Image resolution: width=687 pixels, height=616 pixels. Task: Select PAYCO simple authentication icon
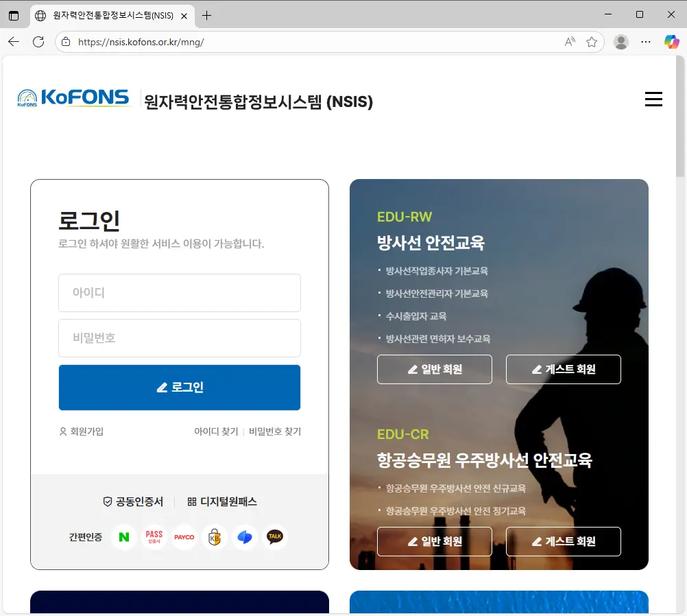[184, 537]
